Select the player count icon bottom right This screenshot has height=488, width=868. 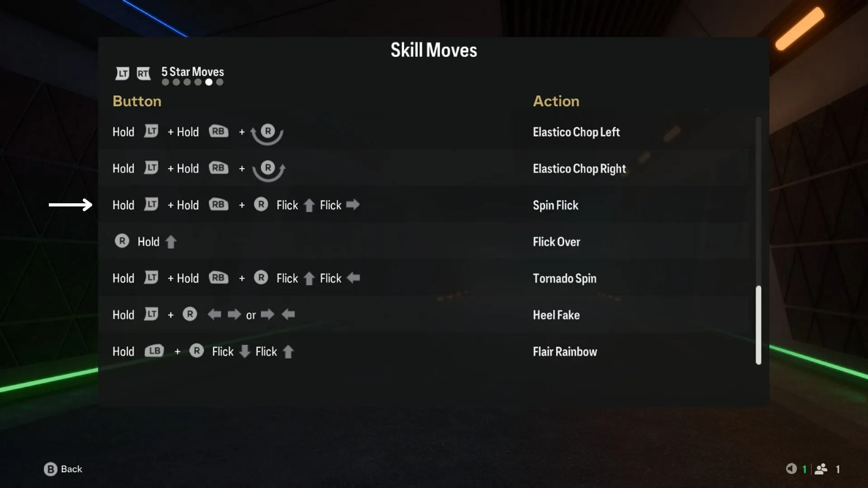point(824,469)
